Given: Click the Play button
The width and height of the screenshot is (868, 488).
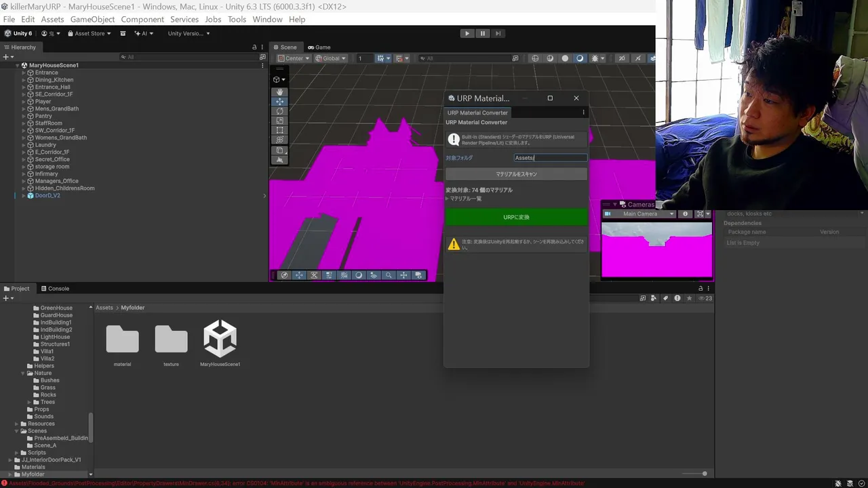Looking at the screenshot, I should [x=467, y=33].
